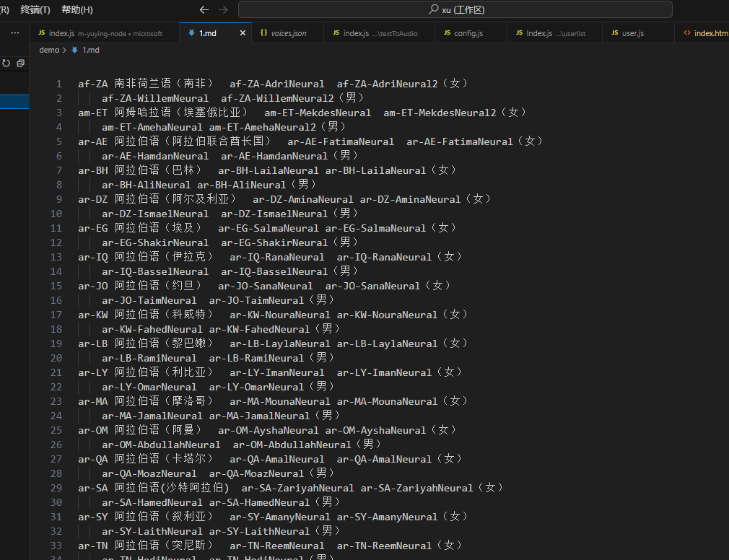Click text 阿拉伯语（利比亚）
Screen dimensions: 729x560
[x=164, y=372]
